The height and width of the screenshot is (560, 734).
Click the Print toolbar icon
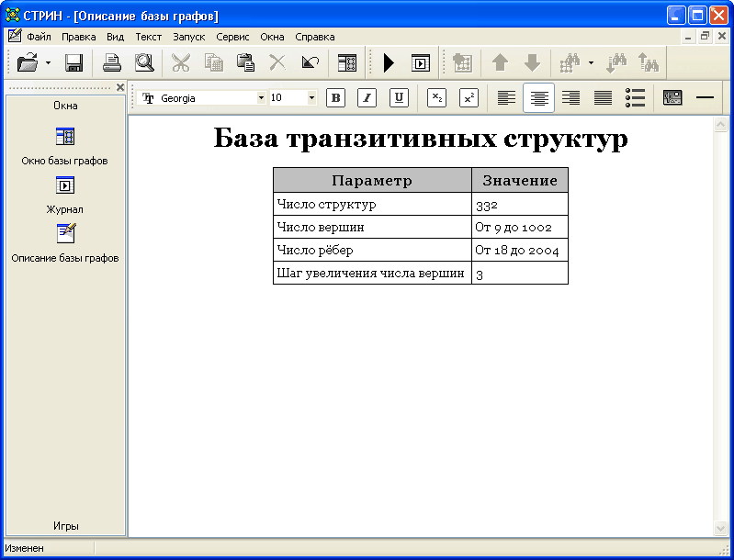click(x=112, y=62)
